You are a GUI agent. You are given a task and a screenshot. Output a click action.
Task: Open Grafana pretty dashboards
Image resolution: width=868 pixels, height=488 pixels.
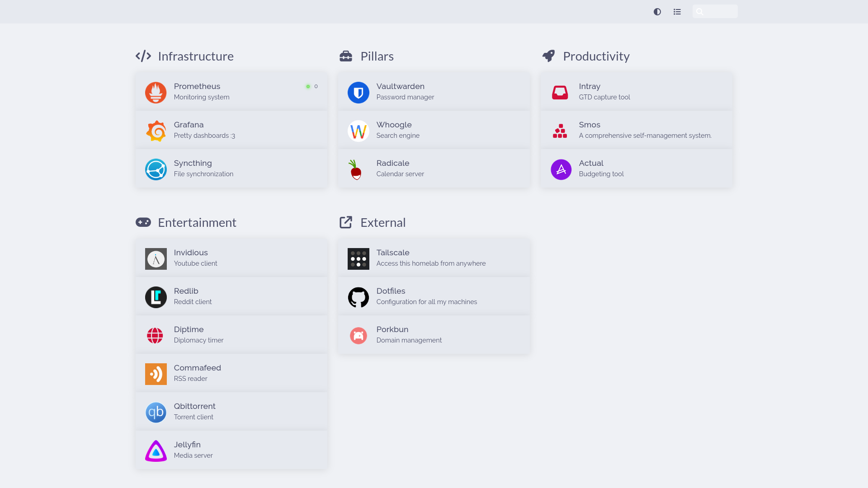(x=231, y=130)
